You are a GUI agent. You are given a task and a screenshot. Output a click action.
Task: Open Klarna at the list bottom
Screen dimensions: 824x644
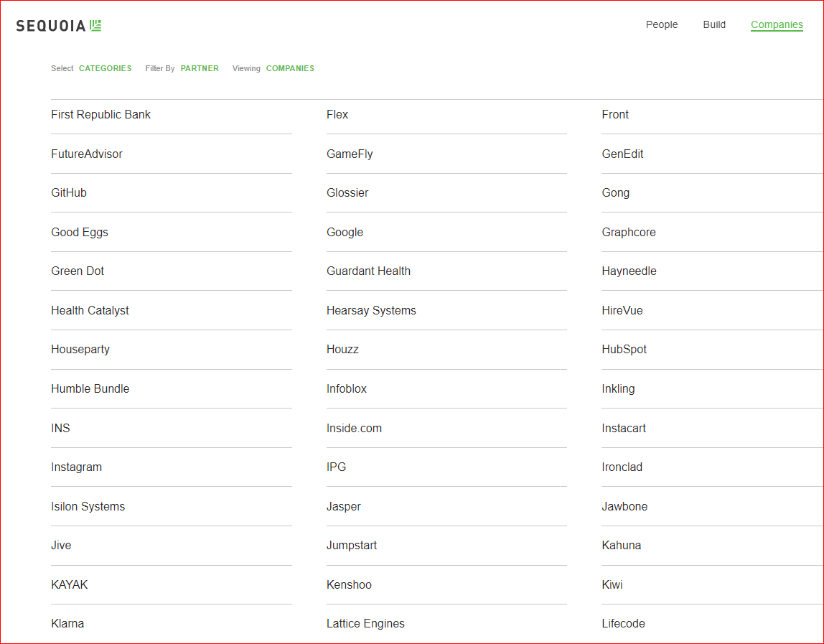point(67,624)
